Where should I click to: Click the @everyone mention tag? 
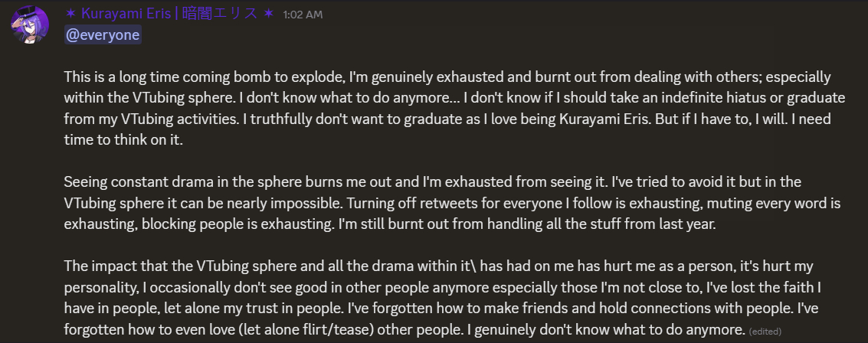point(103,35)
